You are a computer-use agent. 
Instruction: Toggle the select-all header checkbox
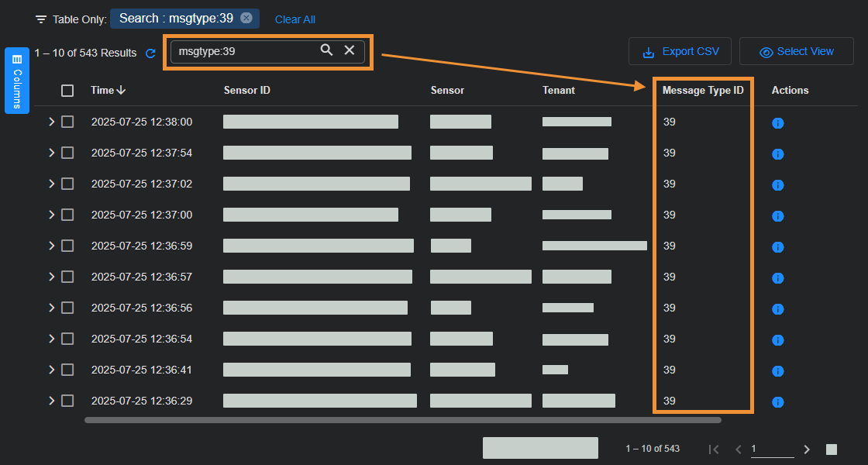click(x=67, y=91)
